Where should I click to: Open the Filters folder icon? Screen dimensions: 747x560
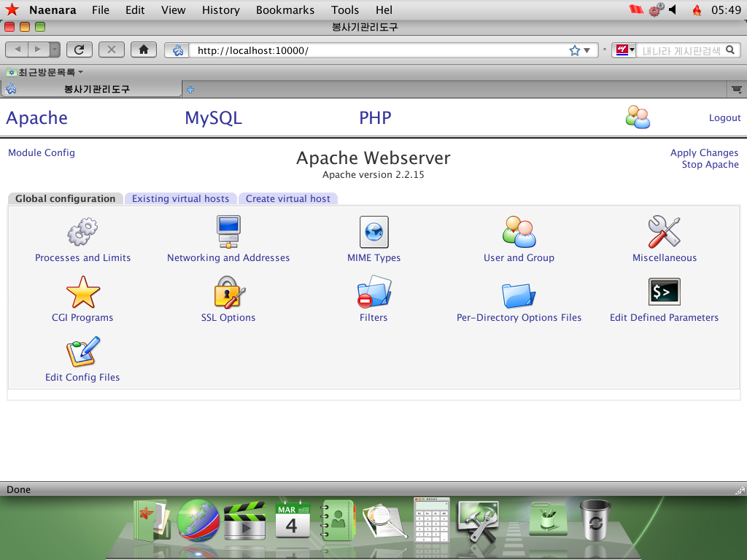tap(374, 292)
